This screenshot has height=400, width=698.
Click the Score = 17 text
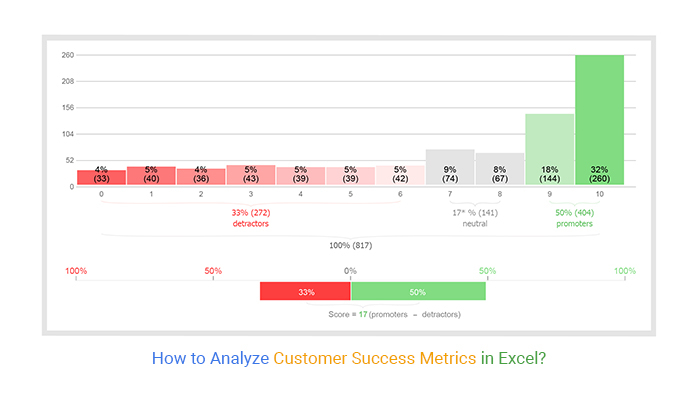348,314
